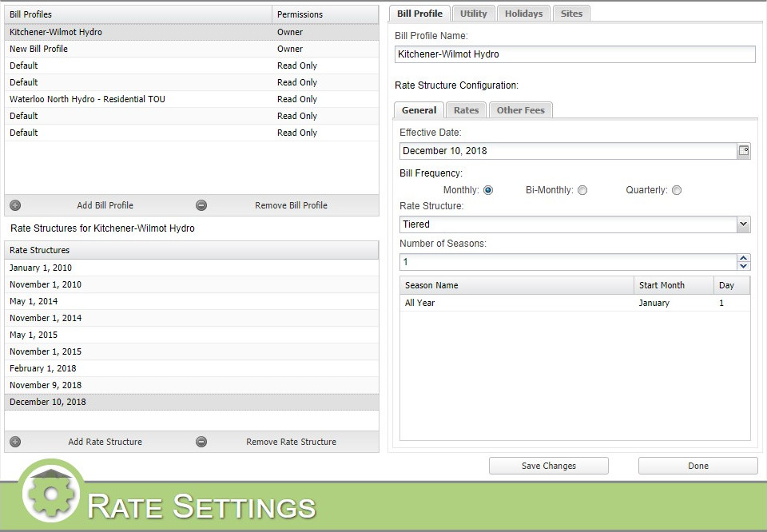Click the All Year season name cell
Screen dimensions: 767x532
pyautogui.click(x=517, y=304)
